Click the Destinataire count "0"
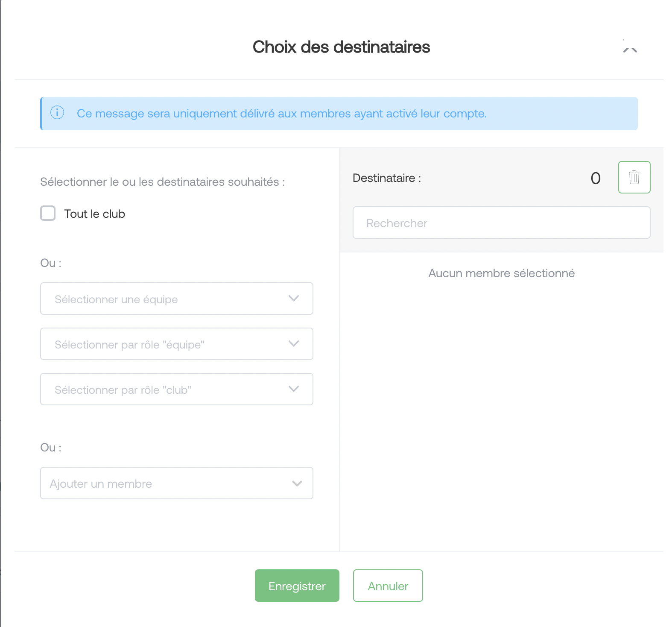 pos(596,178)
